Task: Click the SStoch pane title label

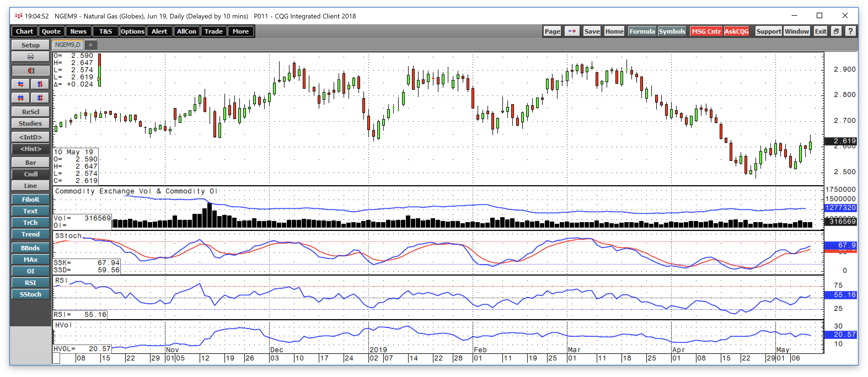Action: (68, 236)
